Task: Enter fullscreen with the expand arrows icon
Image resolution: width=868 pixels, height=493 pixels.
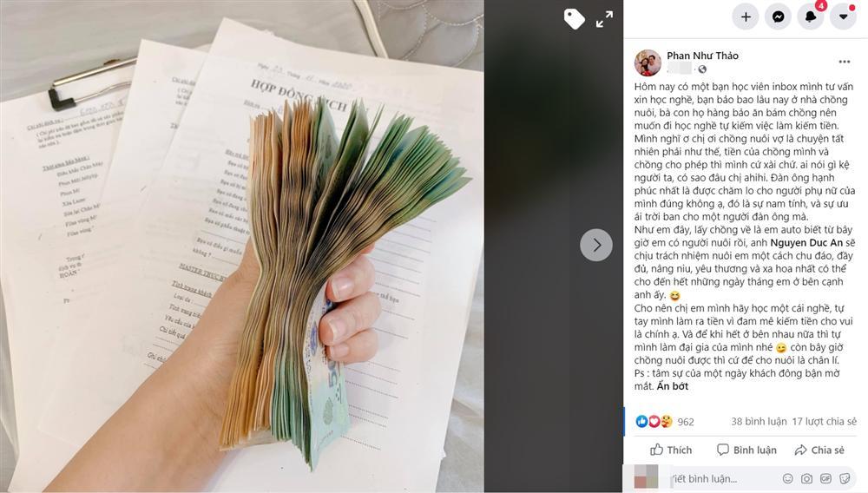Action: (604, 19)
